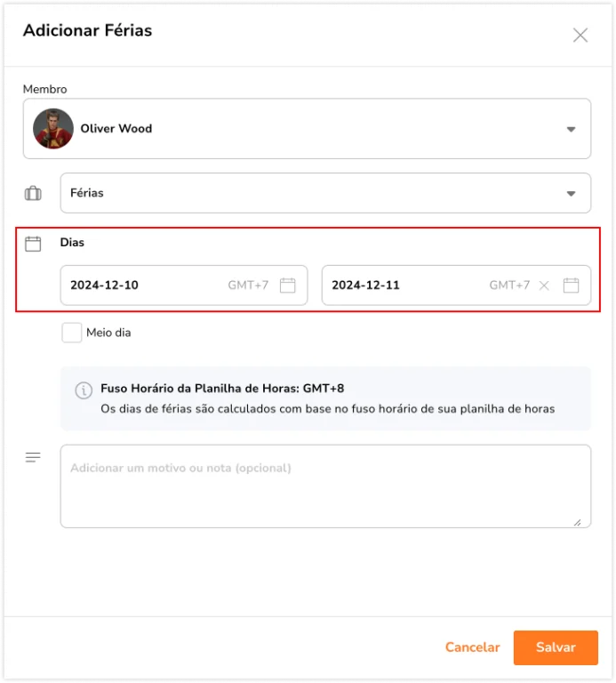Open the calendar picker for 2024-12-10

pyautogui.click(x=287, y=285)
